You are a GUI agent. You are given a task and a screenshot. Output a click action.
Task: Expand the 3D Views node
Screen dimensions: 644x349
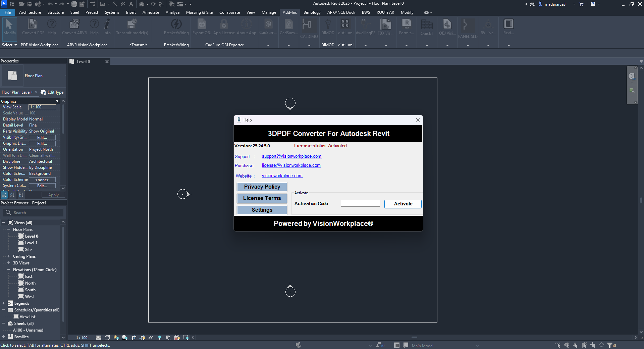(9, 263)
